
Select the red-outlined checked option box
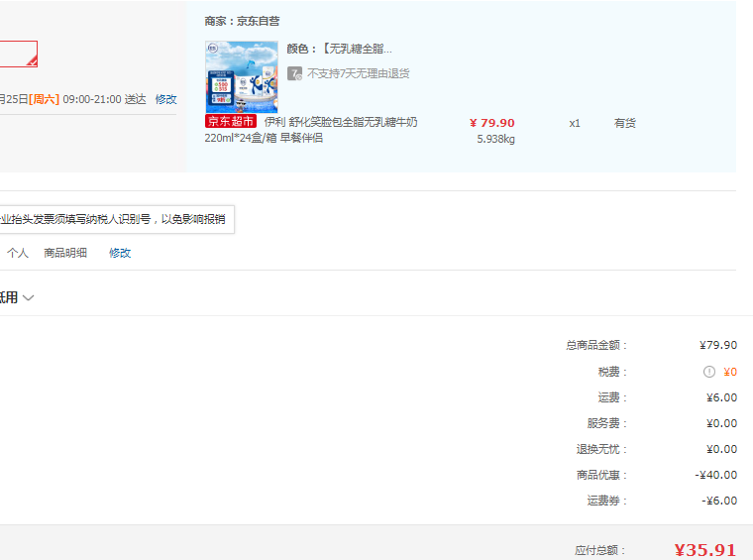(18, 54)
